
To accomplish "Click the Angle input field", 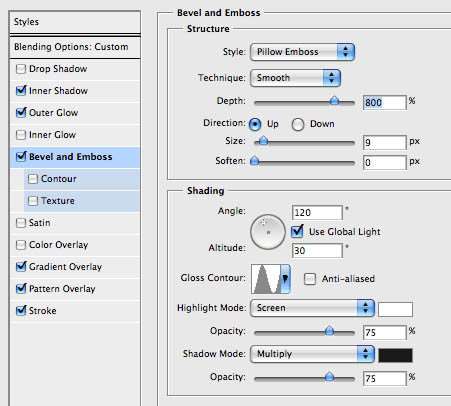I will tap(317, 212).
